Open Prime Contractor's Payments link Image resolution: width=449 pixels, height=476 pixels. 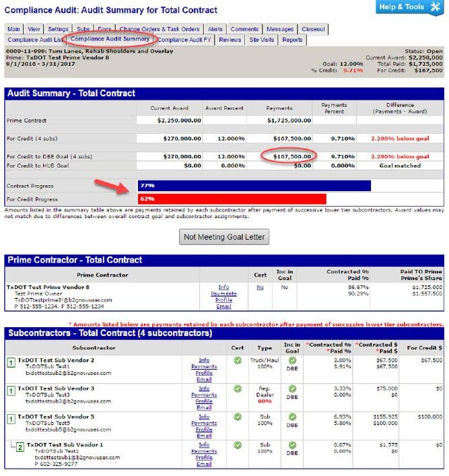coord(223,294)
